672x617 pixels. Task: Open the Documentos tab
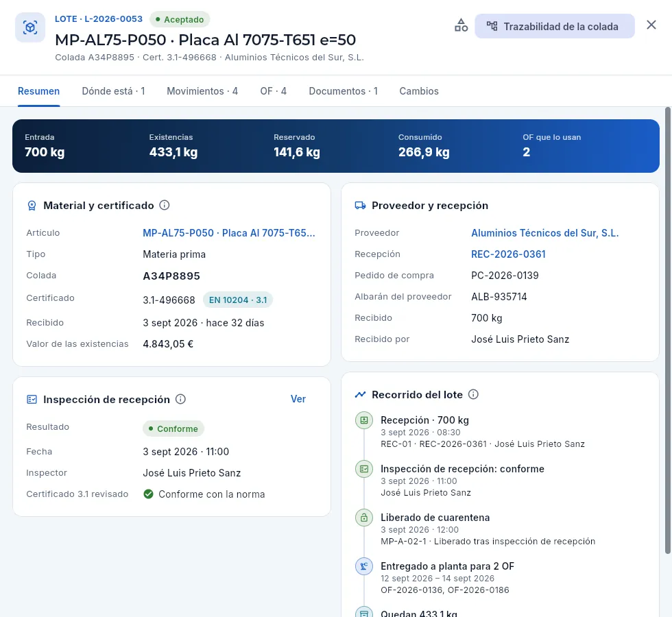pyautogui.click(x=344, y=91)
